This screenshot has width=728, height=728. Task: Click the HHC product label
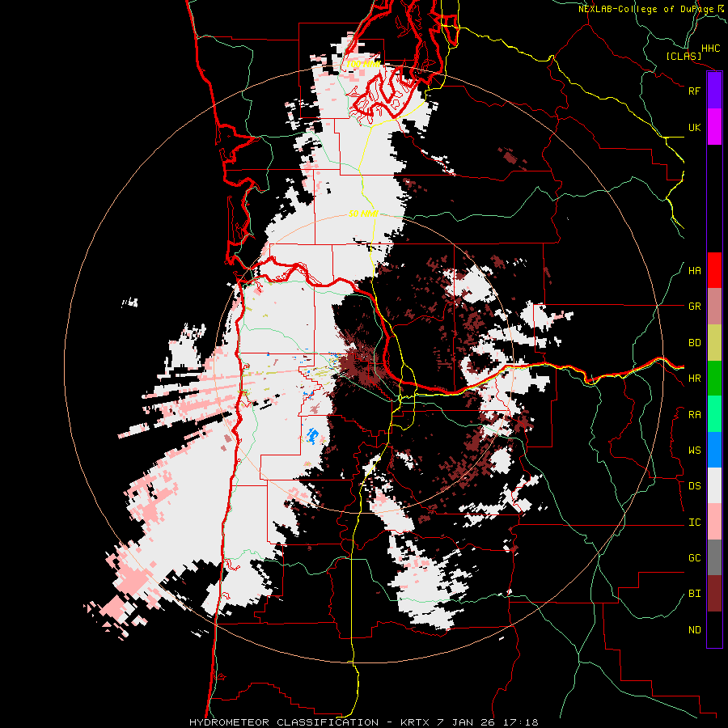710,49
